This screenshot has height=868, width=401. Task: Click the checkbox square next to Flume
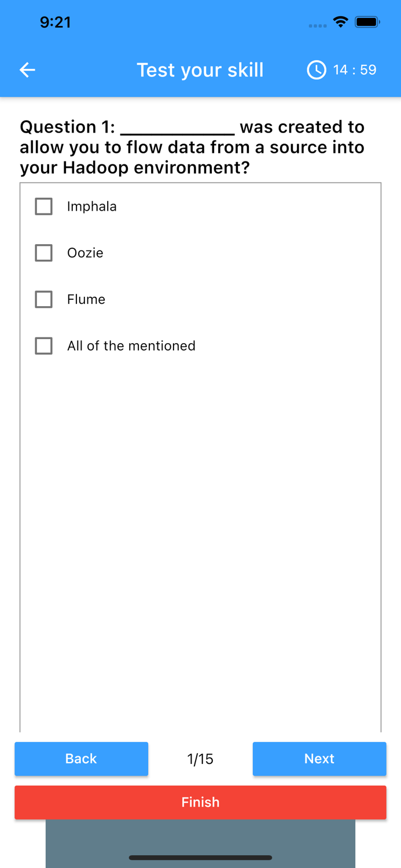[x=43, y=299]
